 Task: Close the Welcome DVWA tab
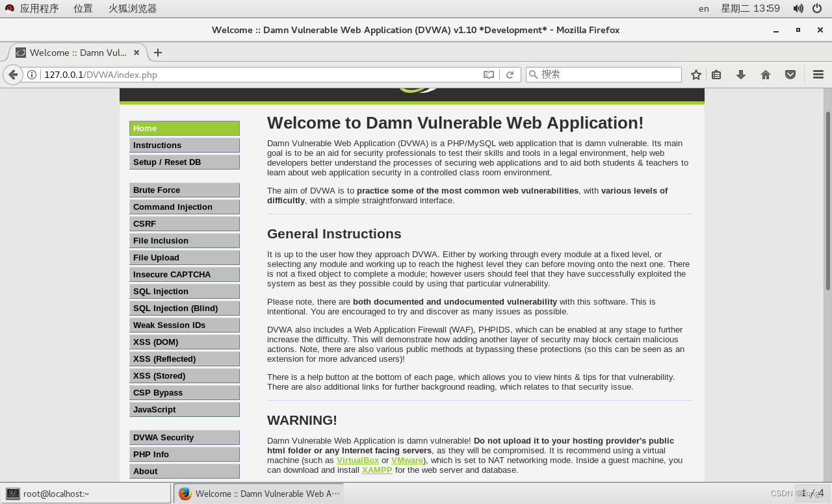tap(136, 53)
